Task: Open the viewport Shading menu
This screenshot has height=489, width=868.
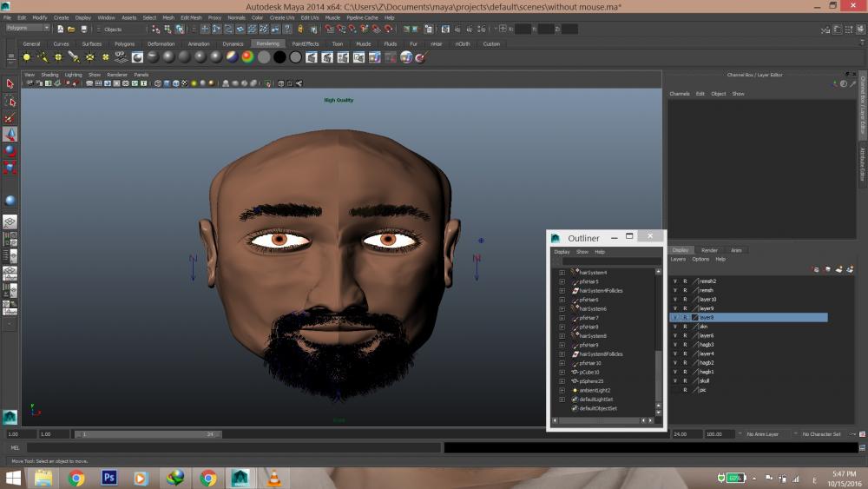Action: [x=49, y=75]
